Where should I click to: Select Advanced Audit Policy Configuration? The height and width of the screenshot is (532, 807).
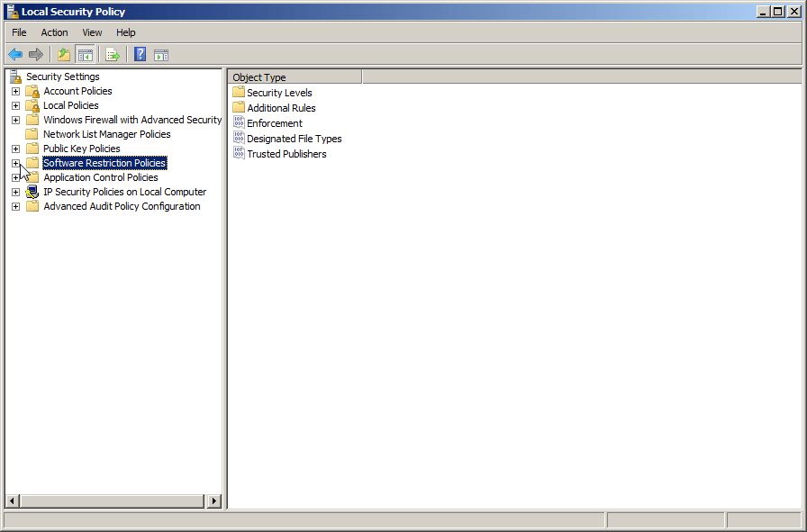[122, 206]
